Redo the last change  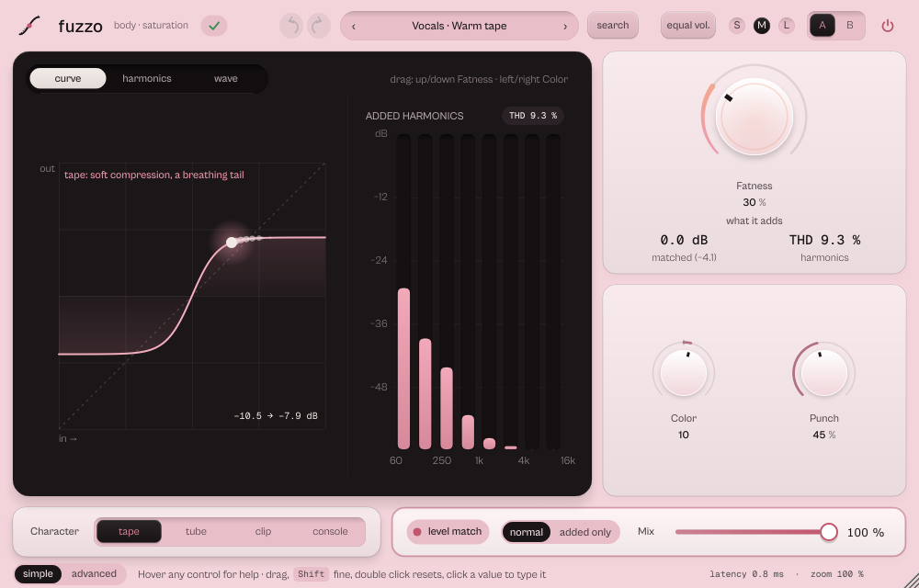[318, 26]
